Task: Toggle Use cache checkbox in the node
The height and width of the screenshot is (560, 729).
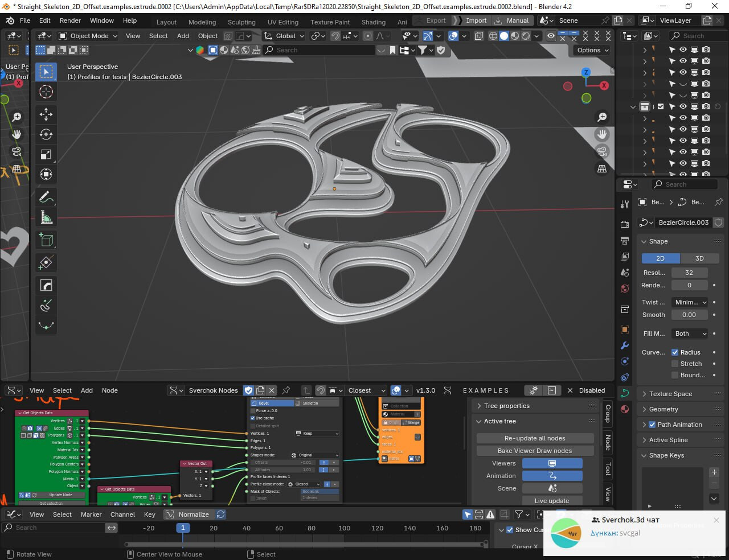Action: 253,418
